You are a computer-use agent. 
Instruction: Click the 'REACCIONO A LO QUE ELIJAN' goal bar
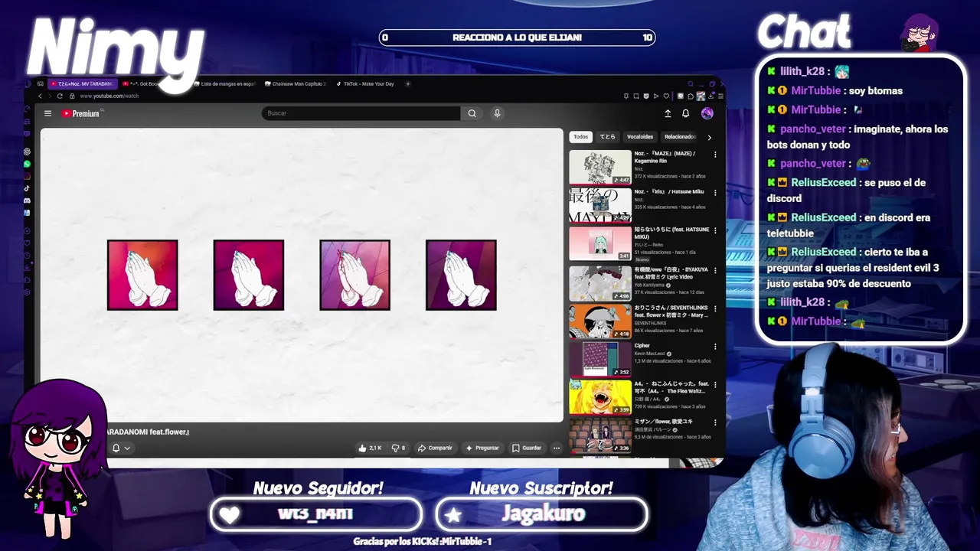[x=517, y=37]
